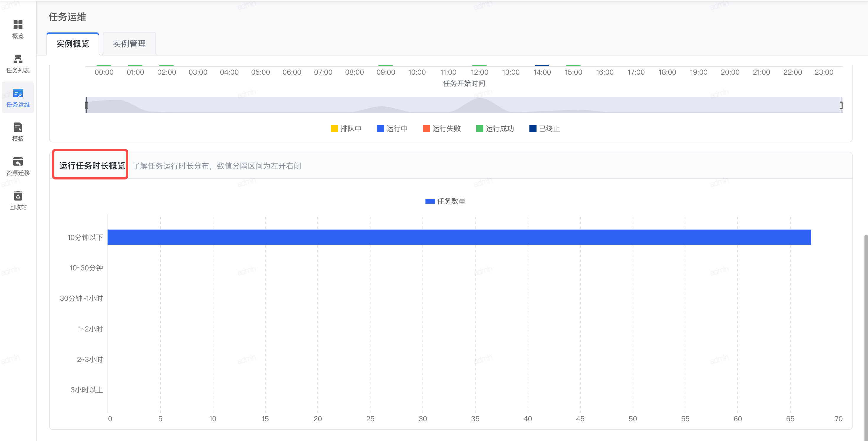Viewport: 868px width, 441px height.
Task: Click the 任务开始时间 axis title
Action: 464,84
